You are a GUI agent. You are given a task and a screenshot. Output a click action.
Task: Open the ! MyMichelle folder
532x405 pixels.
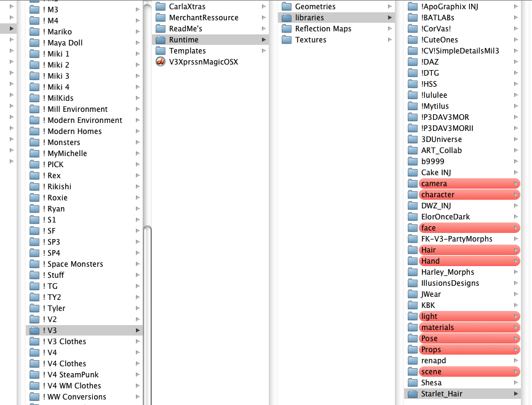(x=84, y=154)
